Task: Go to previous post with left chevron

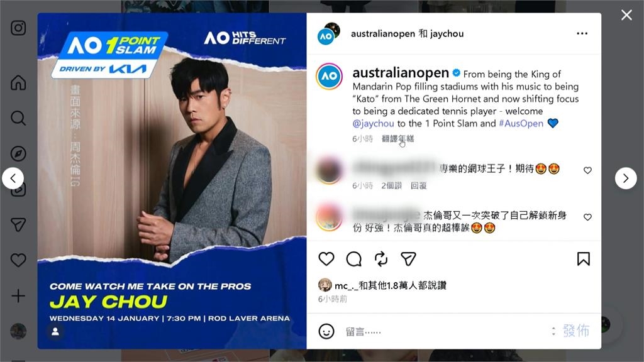Action: pos(13,178)
